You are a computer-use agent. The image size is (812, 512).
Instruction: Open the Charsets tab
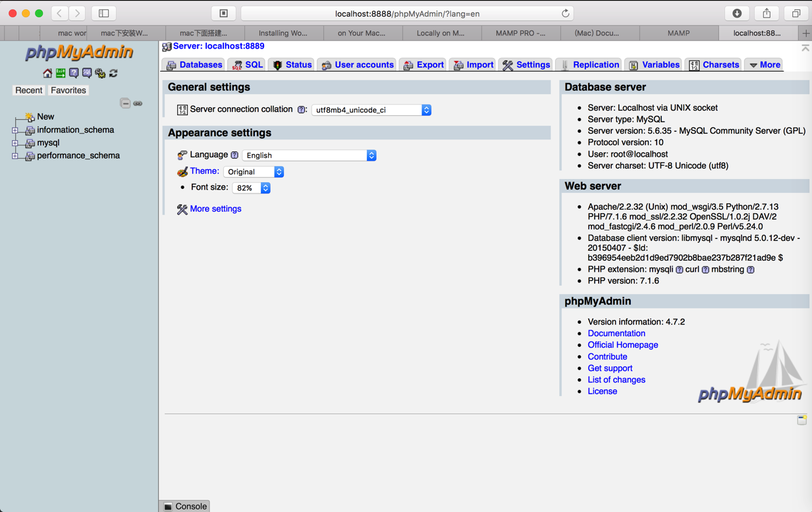point(714,64)
